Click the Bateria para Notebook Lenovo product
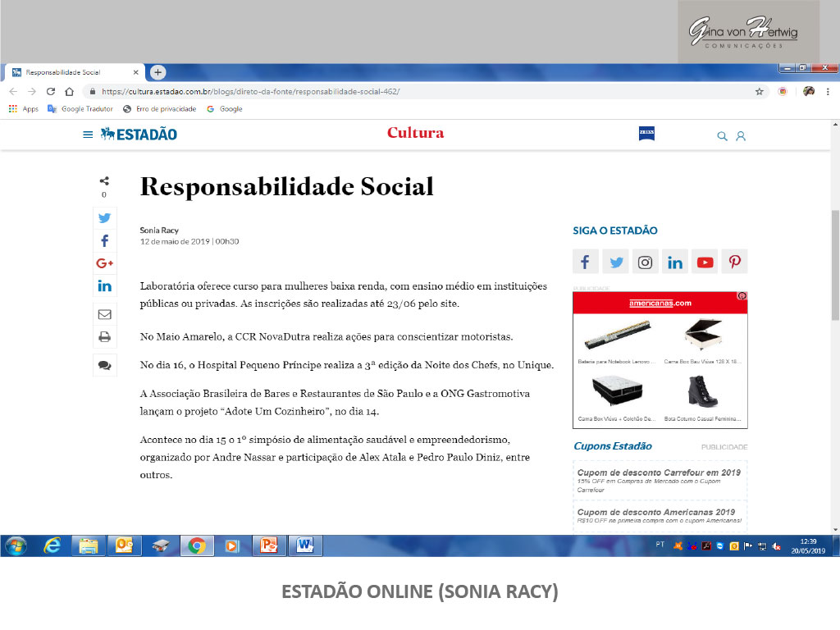This screenshot has width=840, height=630. pos(617,340)
